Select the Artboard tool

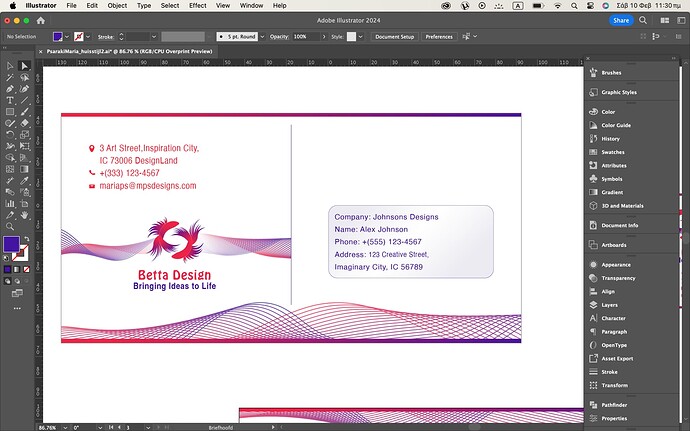pyautogui.click(x=25, y=203)
